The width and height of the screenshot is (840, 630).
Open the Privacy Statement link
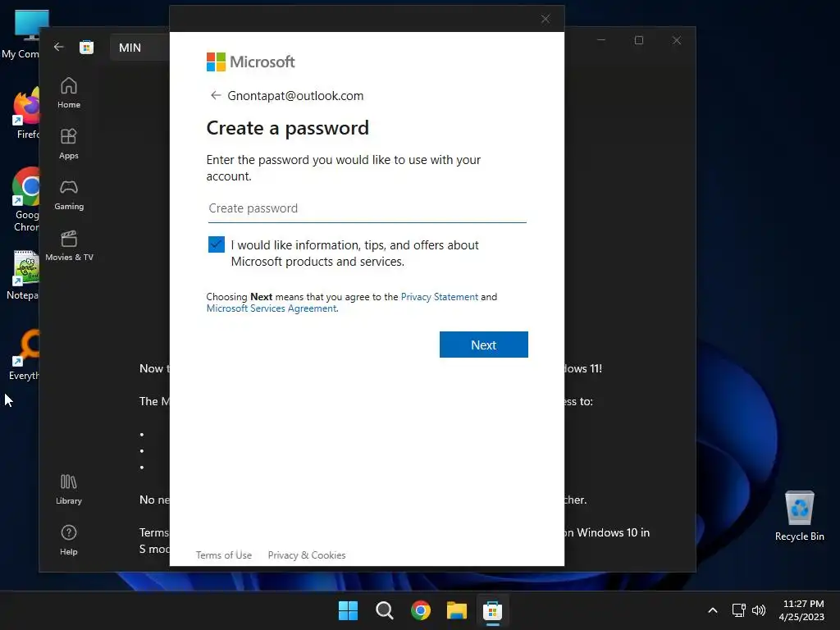pos(440,297)
